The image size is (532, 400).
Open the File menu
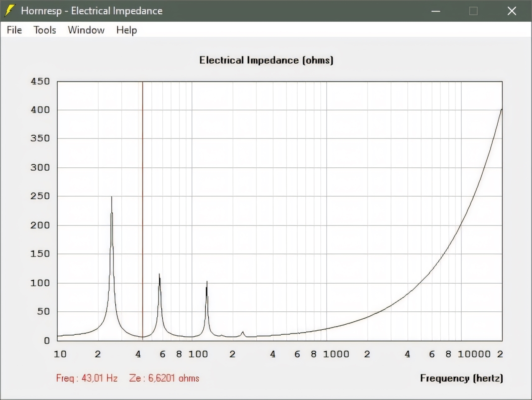14,30
